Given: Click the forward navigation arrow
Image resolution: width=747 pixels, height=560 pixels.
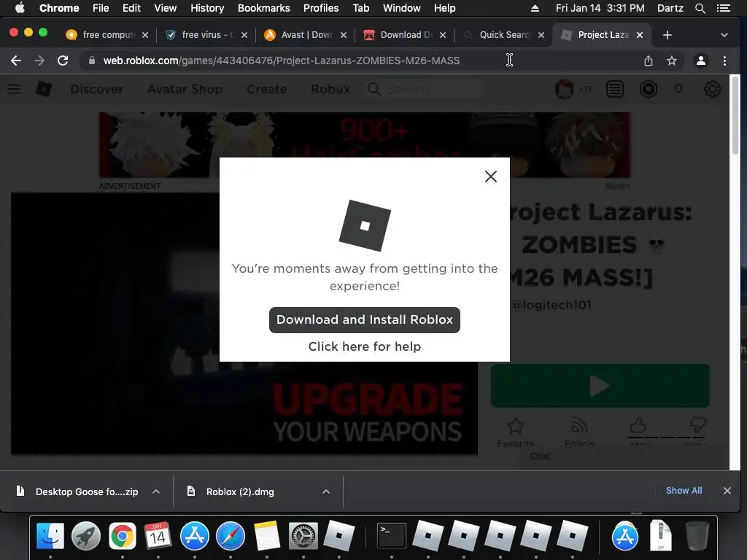Looking at the screenshot, I should 39,61.
